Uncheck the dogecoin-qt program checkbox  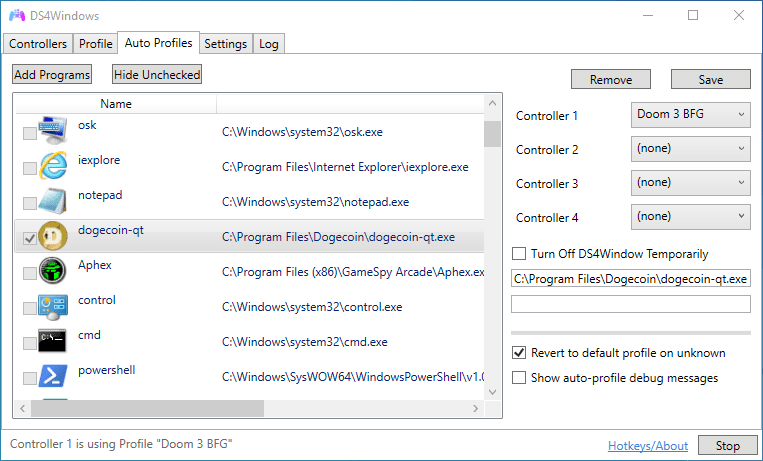[29, 238]
